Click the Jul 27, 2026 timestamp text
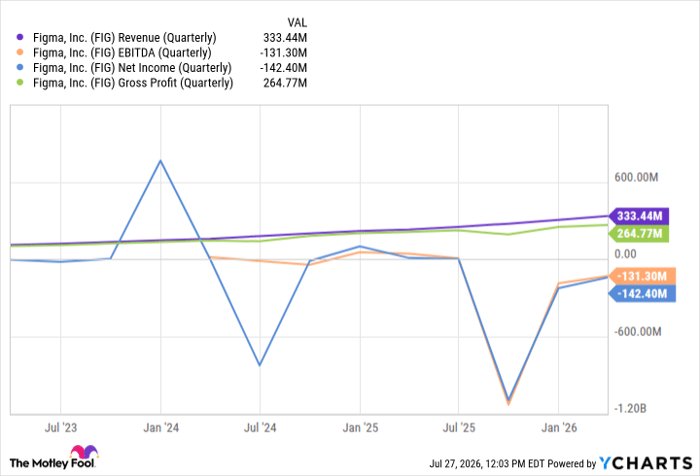Image resolution: width=700 pixels, height=476 pixels. (487, 463)
